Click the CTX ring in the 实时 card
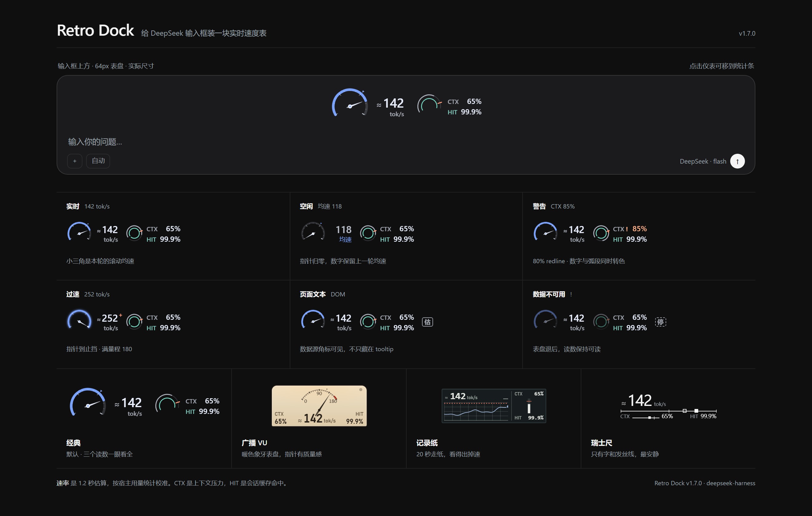 (134, 233)
